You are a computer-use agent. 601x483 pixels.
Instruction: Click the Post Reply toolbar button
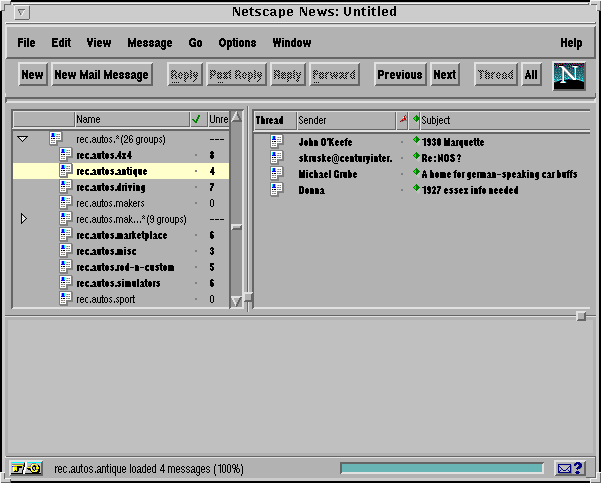[236, 74]
